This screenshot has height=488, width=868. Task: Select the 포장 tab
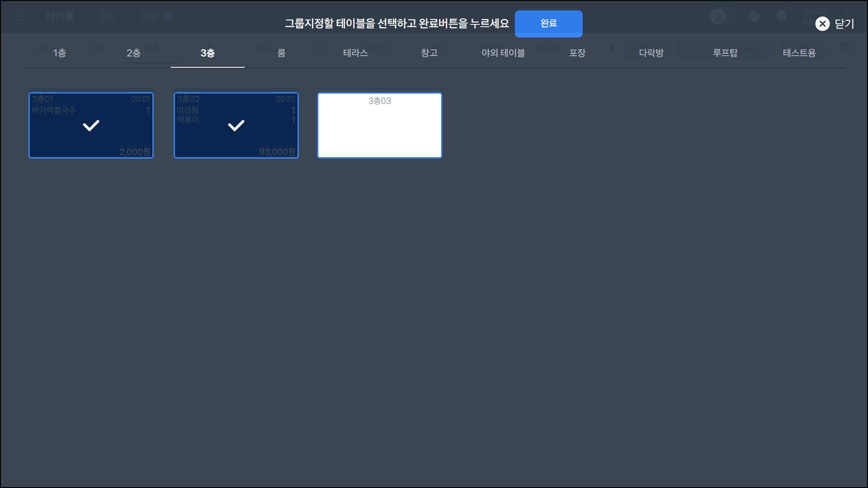577,53
